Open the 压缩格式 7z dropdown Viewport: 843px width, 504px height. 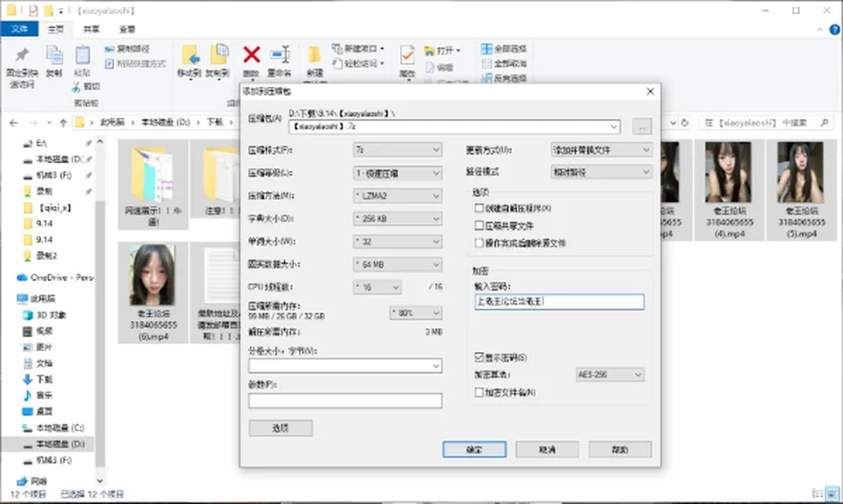coord(397,150)
